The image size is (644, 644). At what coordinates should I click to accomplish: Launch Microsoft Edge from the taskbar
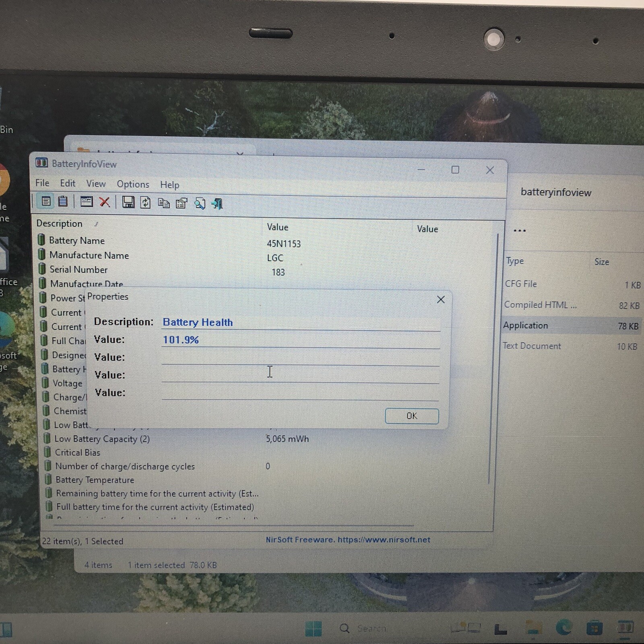(563, 627)
